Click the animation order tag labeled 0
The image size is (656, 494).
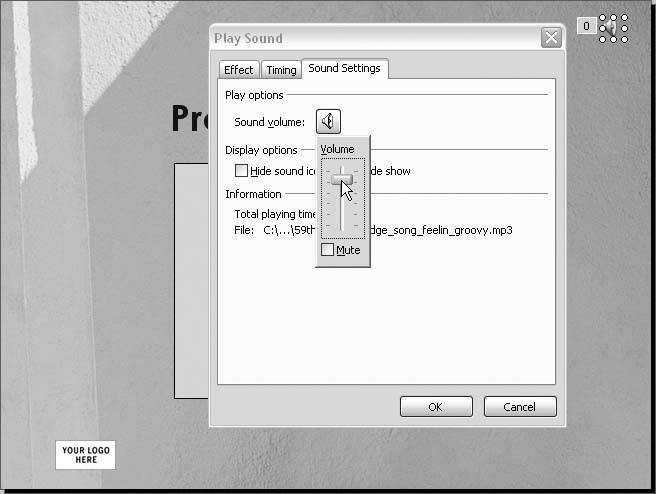point(586,26)
